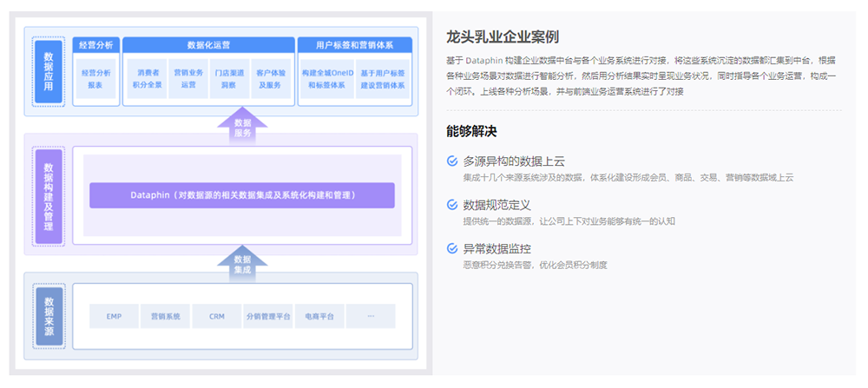
Task: Open the 用户标签和营销体系 header tab
Action: [x=355, y=45]
